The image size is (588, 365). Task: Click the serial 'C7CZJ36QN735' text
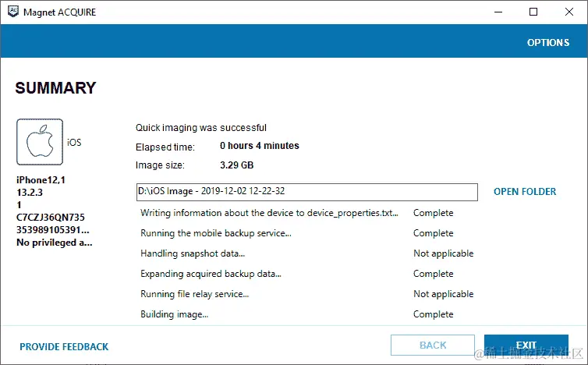(51, 217)
